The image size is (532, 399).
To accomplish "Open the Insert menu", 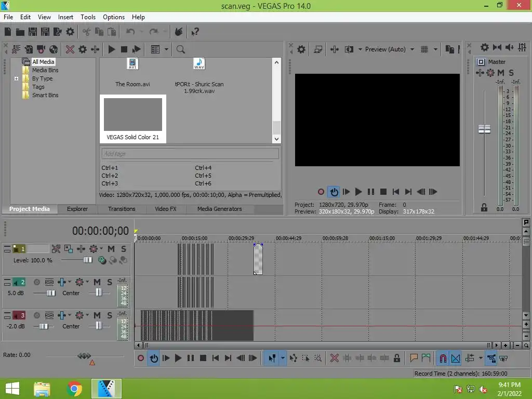I will pos(65,17).
